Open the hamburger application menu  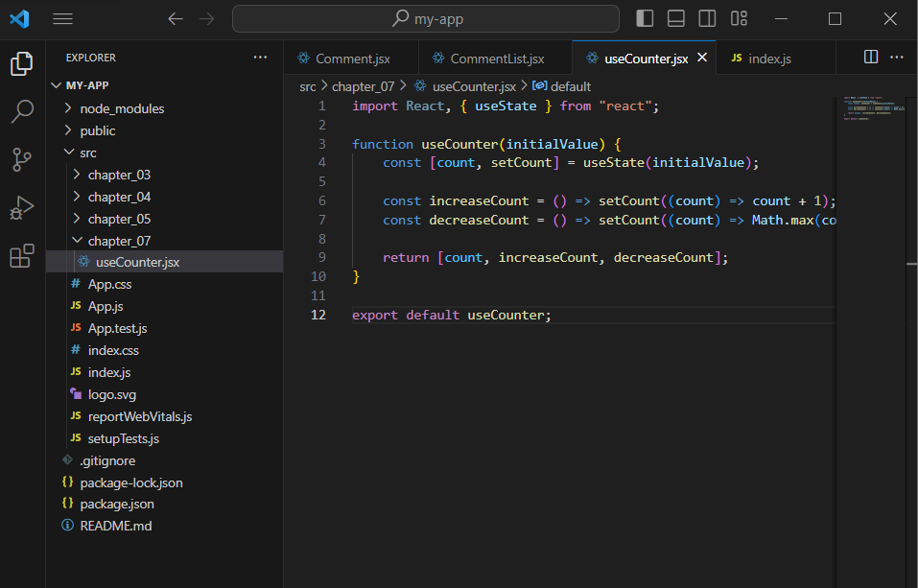point(62,19)
